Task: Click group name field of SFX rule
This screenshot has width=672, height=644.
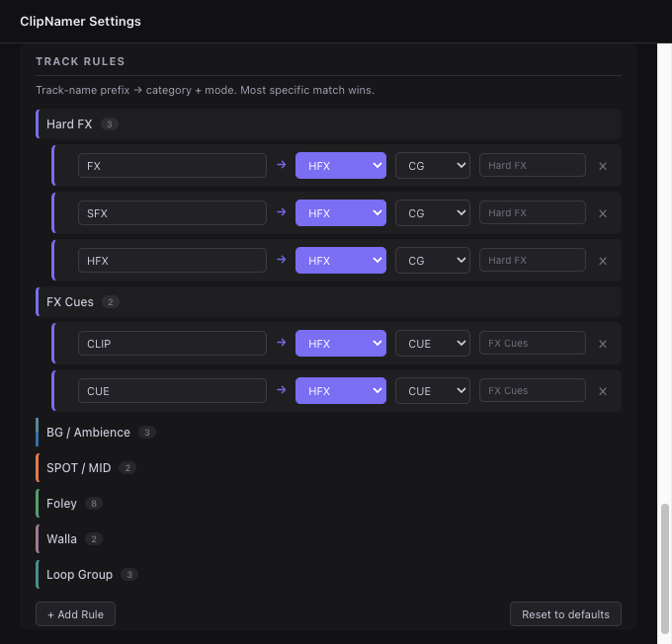Action: (x=533, y=213)
